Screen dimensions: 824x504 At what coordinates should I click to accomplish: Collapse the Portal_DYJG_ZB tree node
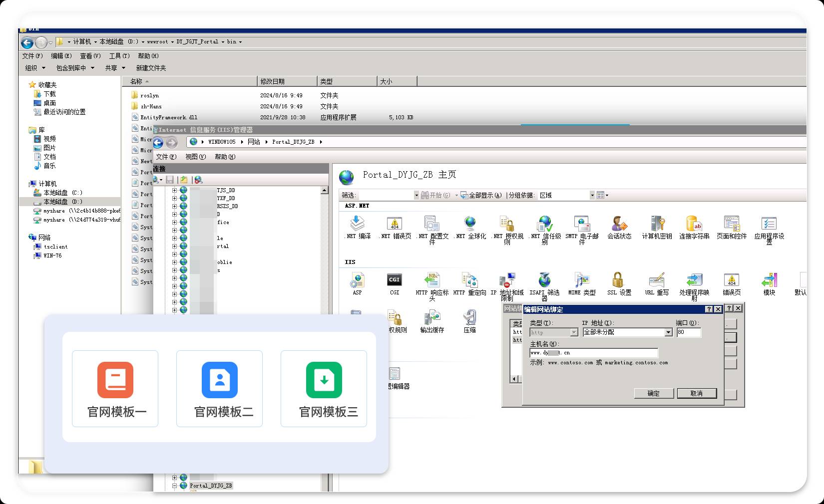point(175,486)
